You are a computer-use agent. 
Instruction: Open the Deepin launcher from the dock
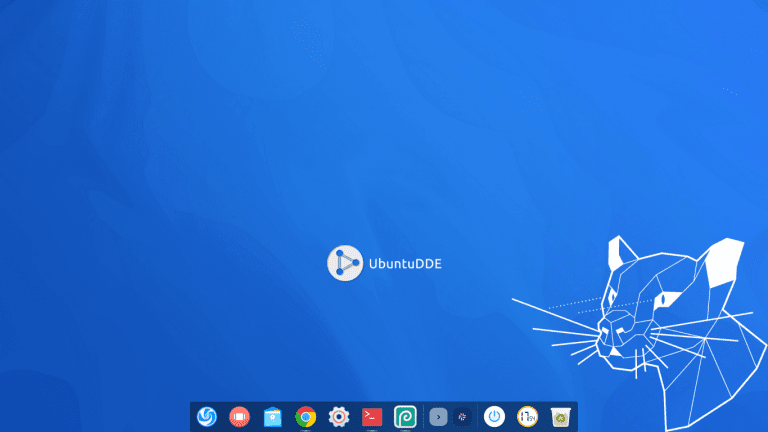207,417
